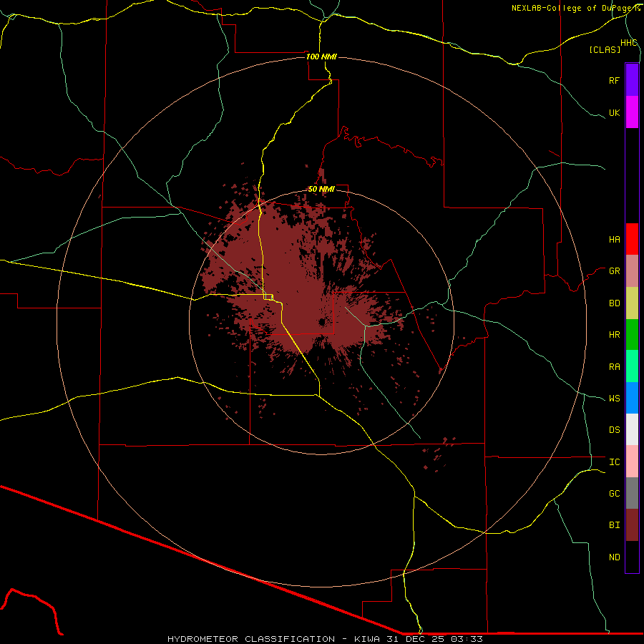
Task: Click the BD legend label
Action: (x=614, y=303)
